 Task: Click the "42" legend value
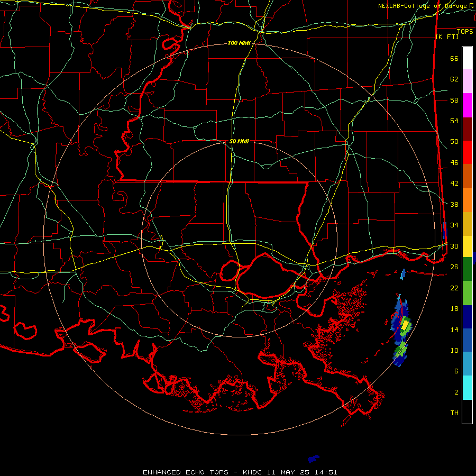[454, 183]
